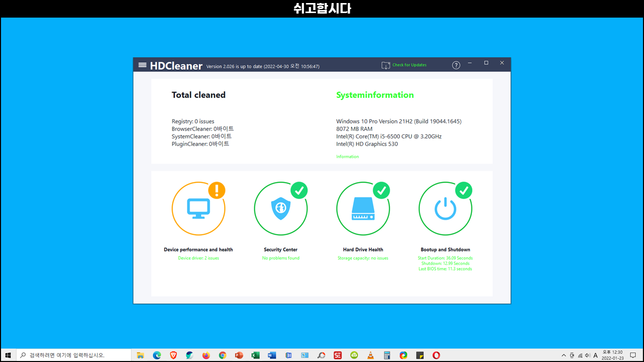
Task: Open VLC media player from the taskbar
Action: 370,355
